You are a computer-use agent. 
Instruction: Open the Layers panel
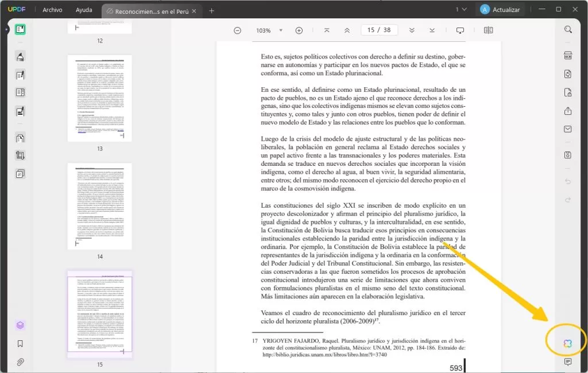[x=20, y=325]
